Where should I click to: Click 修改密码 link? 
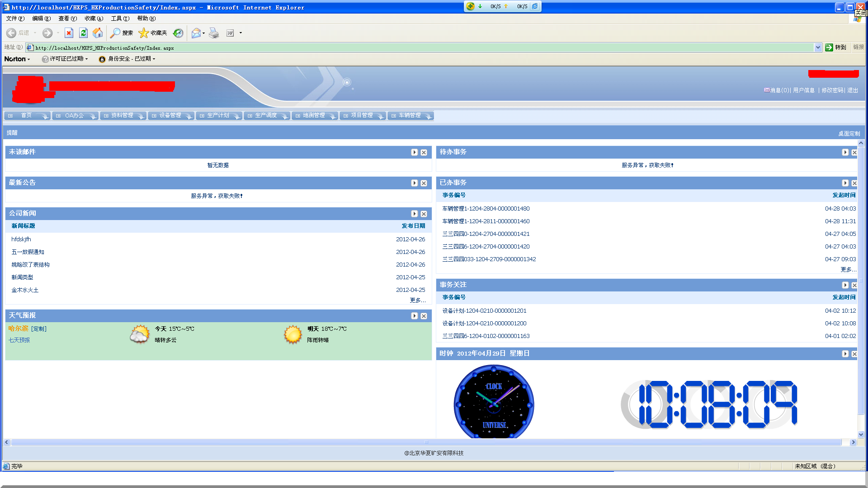[x=832, y=90]
